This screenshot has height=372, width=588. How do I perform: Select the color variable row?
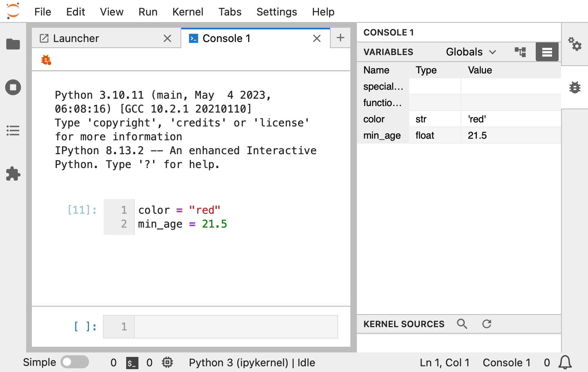coord(459,119)
